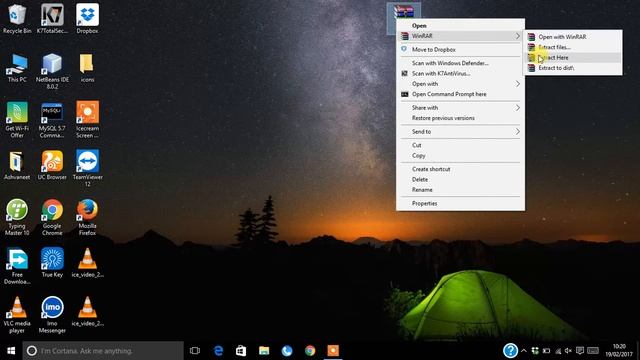This screenshot has height=360, width=640.
Task: Click the taskbar clock showing 10:20
Action: (x=619, y=350)
